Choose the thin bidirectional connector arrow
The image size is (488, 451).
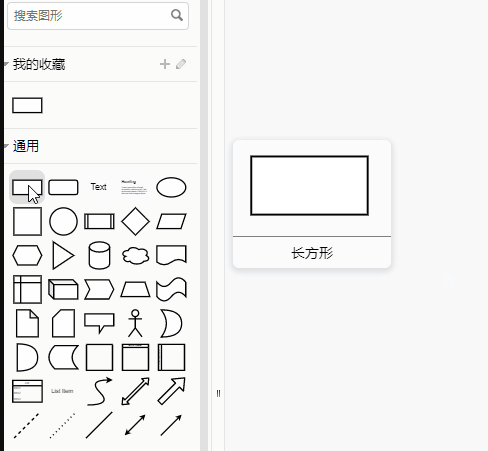coord(135,425)
